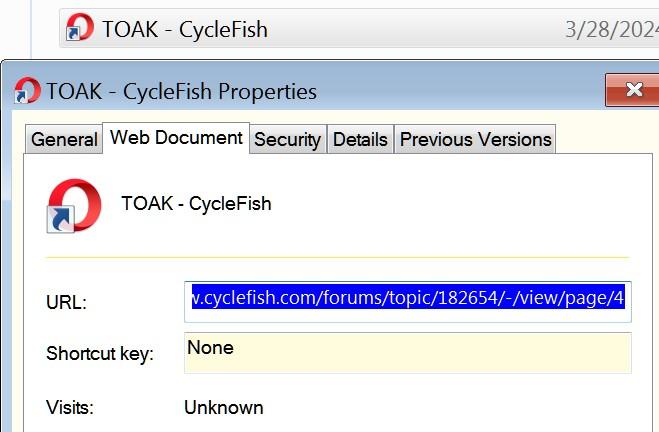Click the Unknown visits value
The height and width of the screenshot is (432, 659).
pos(224,408)
